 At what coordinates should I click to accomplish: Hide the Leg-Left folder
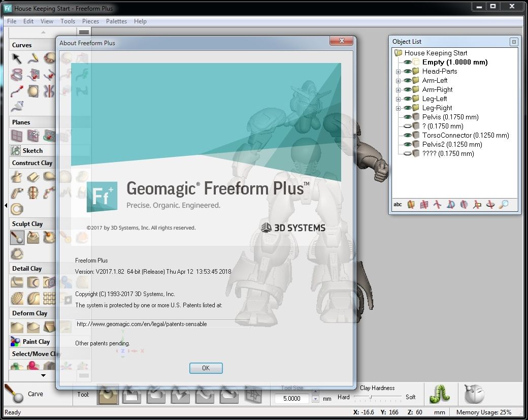[407, 99]
